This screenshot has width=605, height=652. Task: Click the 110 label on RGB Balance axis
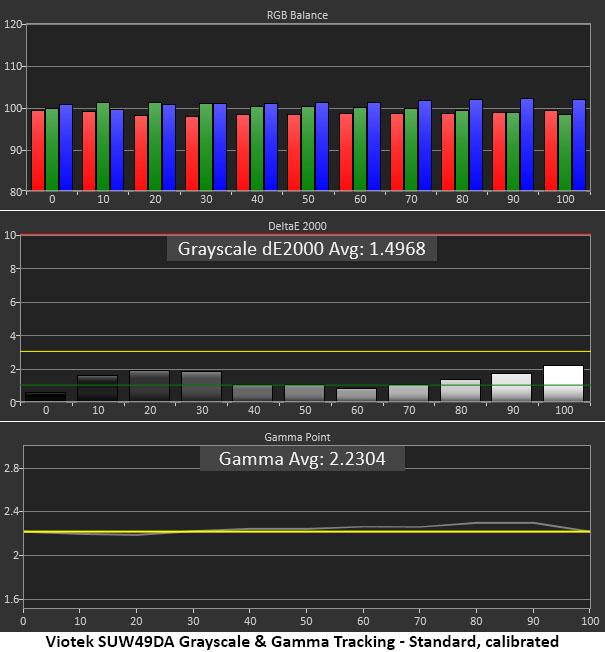click(12, 66)
